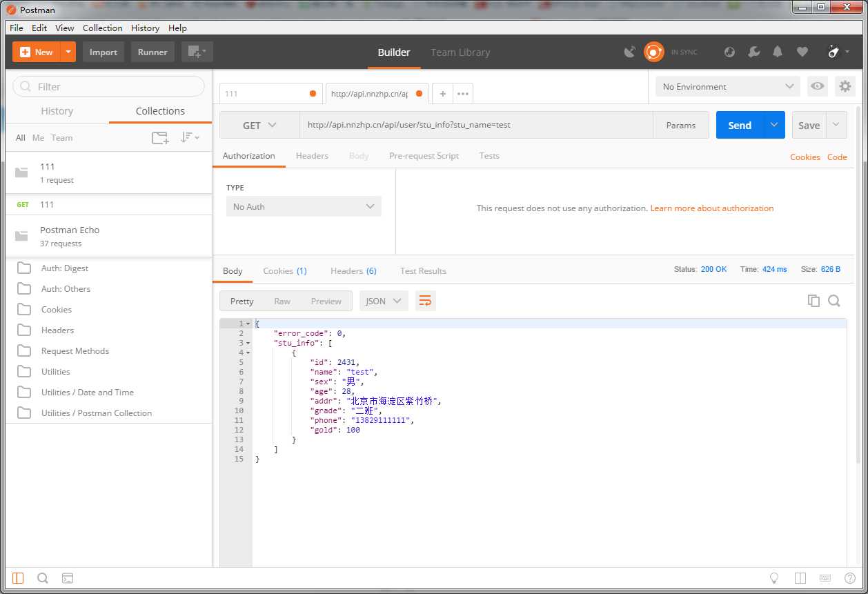The height and width of the screenshot is (594, 868).
Task: Open the Test Results tab
Action: (x=423, y=270)
